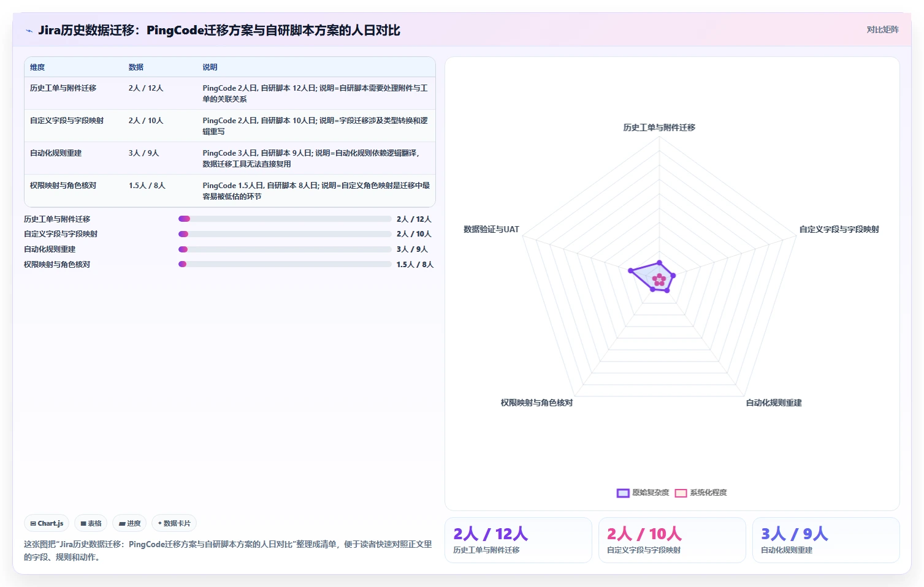Click radar axis label 自动化规则重建
924x587 pixels.
click(x=774, y=403)
